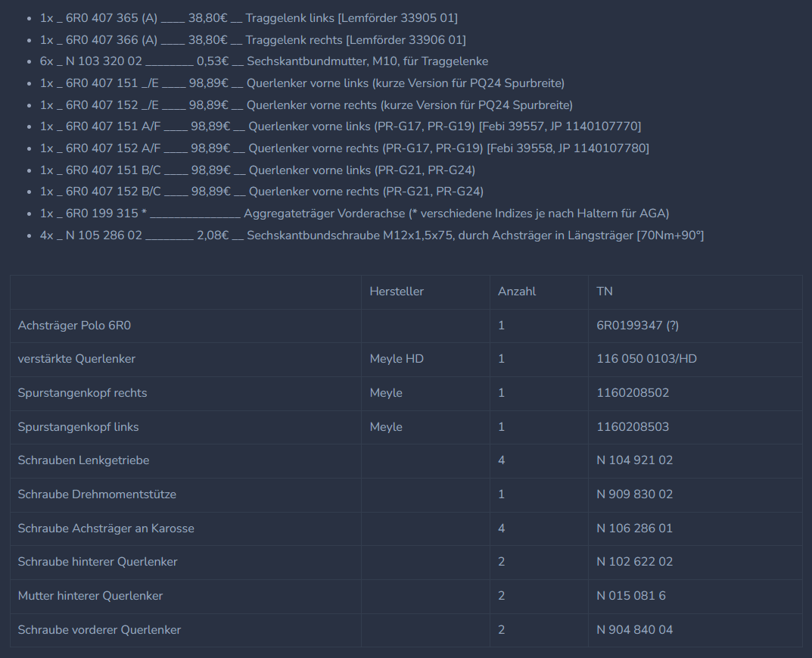Viewport: 812px width, 658px height.
Task: Select the Spurstangenkopf rechts row label
Action: click(x=82, y=393)
